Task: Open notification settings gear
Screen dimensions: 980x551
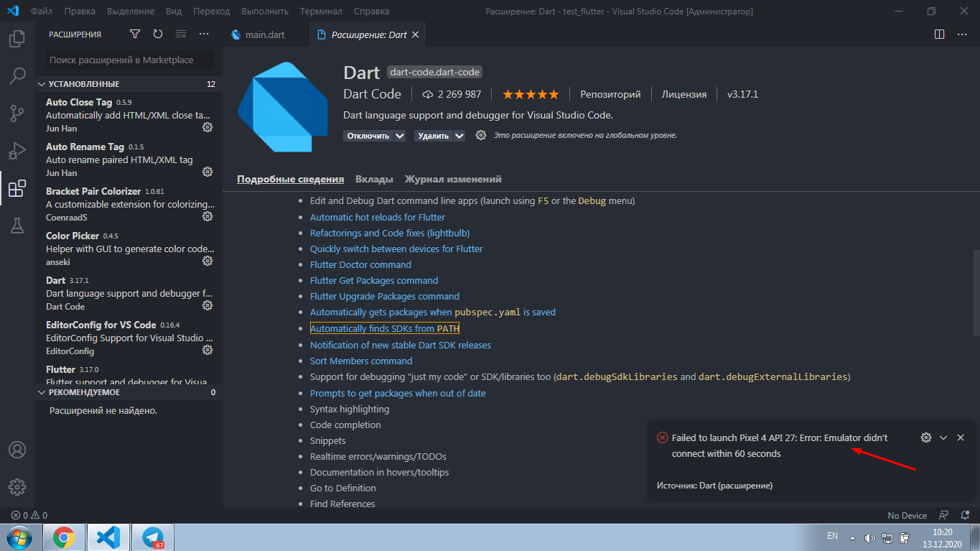Action: [926, 437]
